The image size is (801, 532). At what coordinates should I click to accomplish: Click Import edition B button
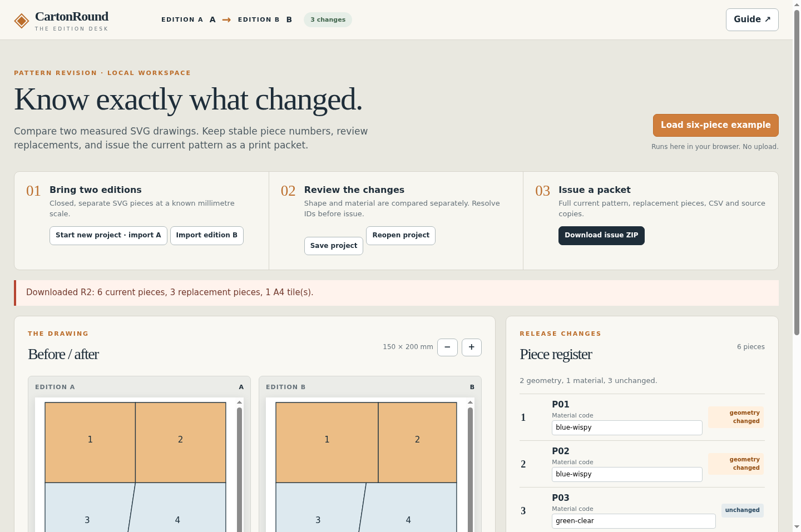point(207,235)
